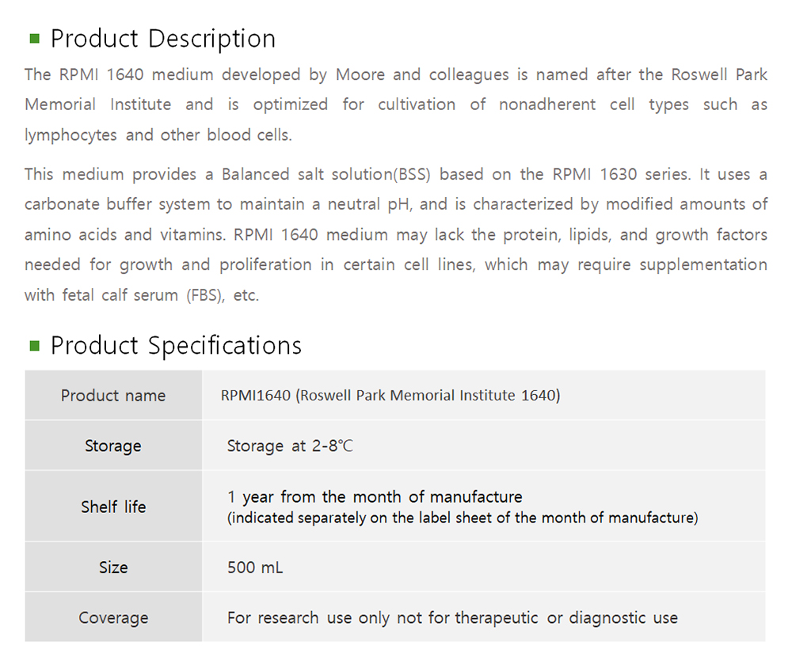
Task: Click the green square beside Product Description
Action: click(x=34, y=38)
